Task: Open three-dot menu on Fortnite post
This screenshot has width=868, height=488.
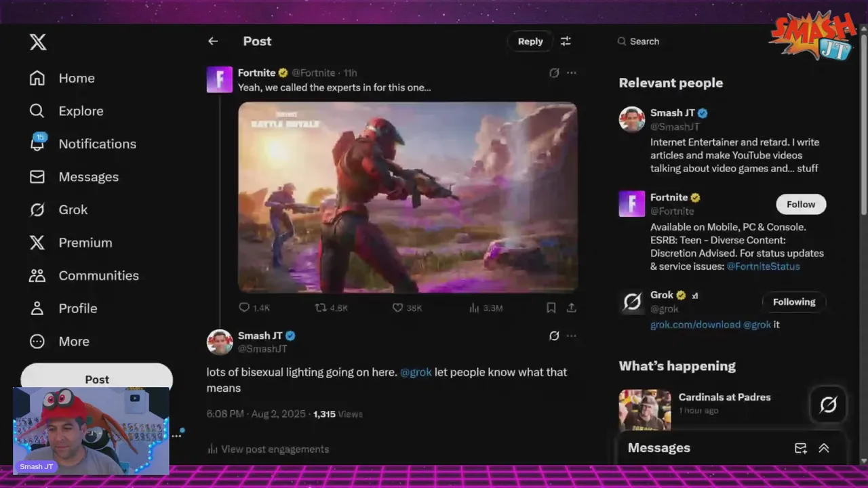Action: click(572, 73)
